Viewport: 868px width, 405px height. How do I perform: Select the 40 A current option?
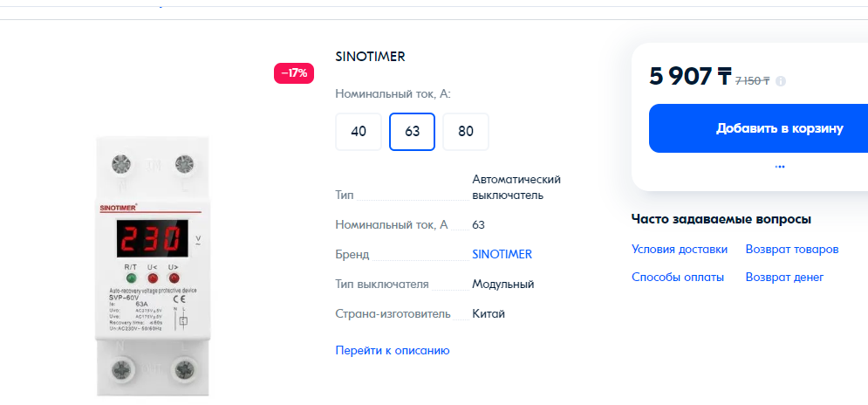click(x=359, y=132)
